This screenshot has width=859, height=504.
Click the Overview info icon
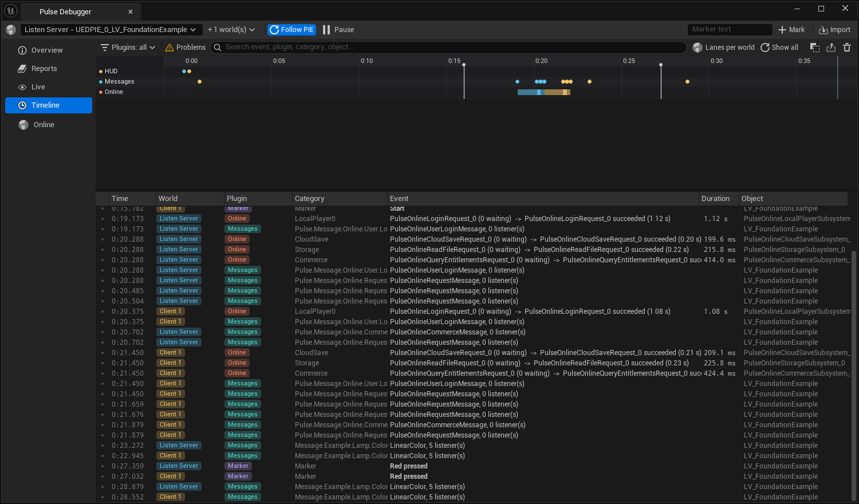(22, 50)
